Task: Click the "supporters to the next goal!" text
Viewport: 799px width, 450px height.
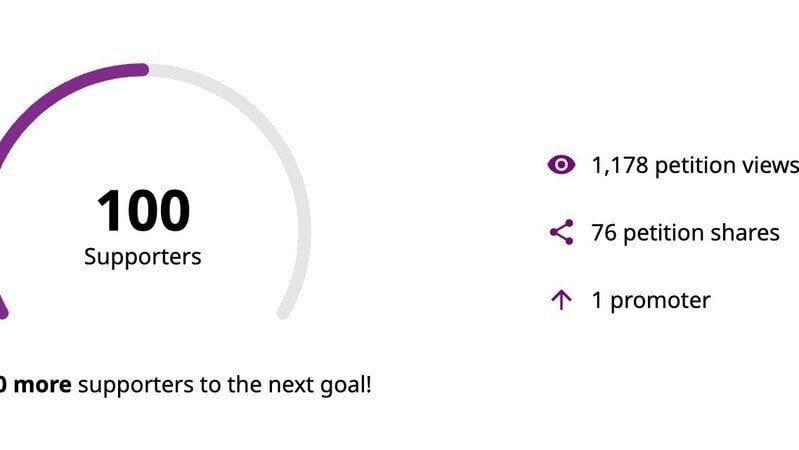Action: (224, 384)
